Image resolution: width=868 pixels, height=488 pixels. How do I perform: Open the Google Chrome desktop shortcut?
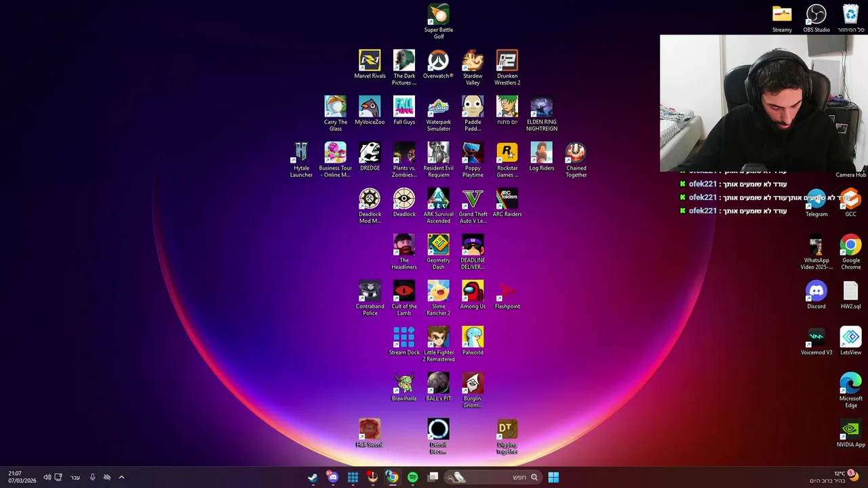pyautogui.click(x=850, y=252)
